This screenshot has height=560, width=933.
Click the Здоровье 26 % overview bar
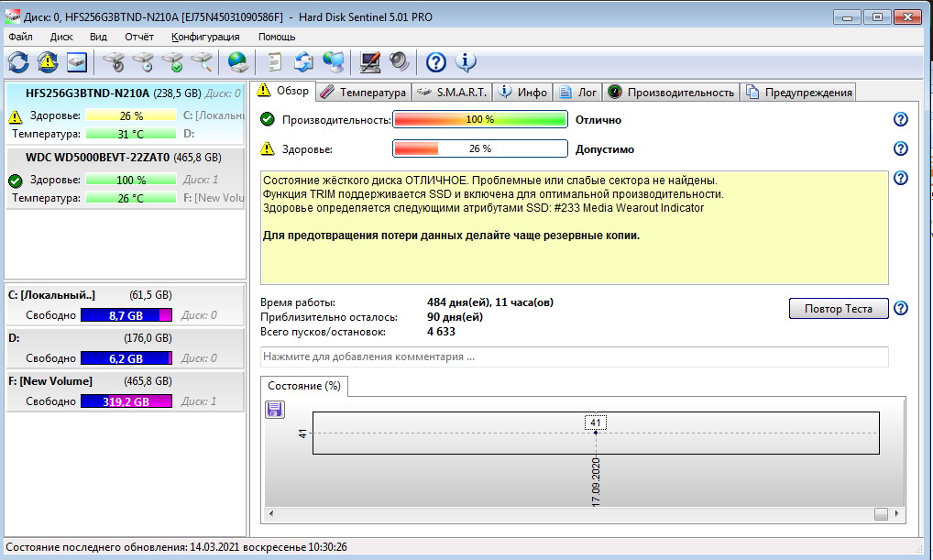click(x=479, y=148)
